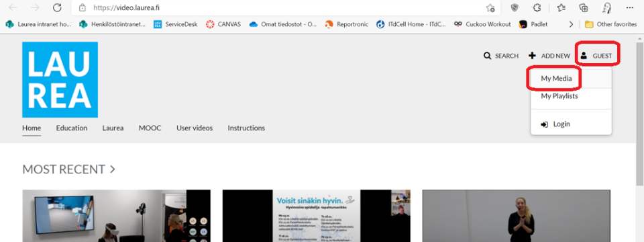Image resolution: width=644 pixels, height=242 pixels.
Task: Open Cuckoo Workout bookmark
Action: click(x=482, y=24)
